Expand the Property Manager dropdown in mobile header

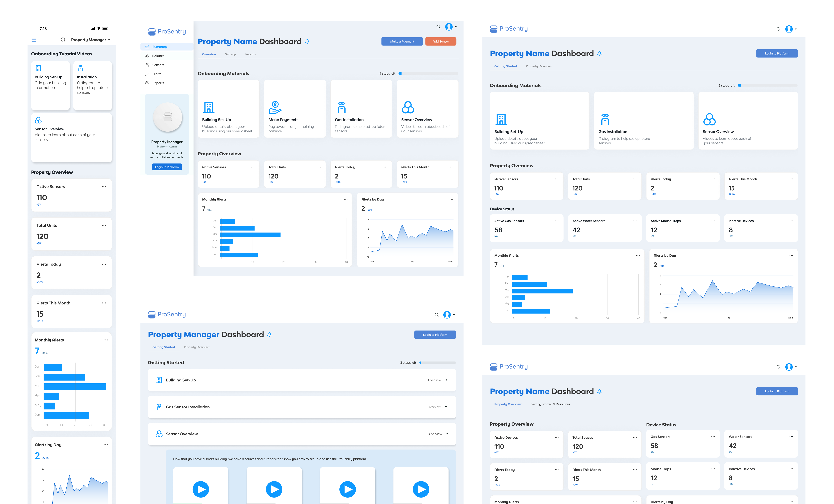91,40
